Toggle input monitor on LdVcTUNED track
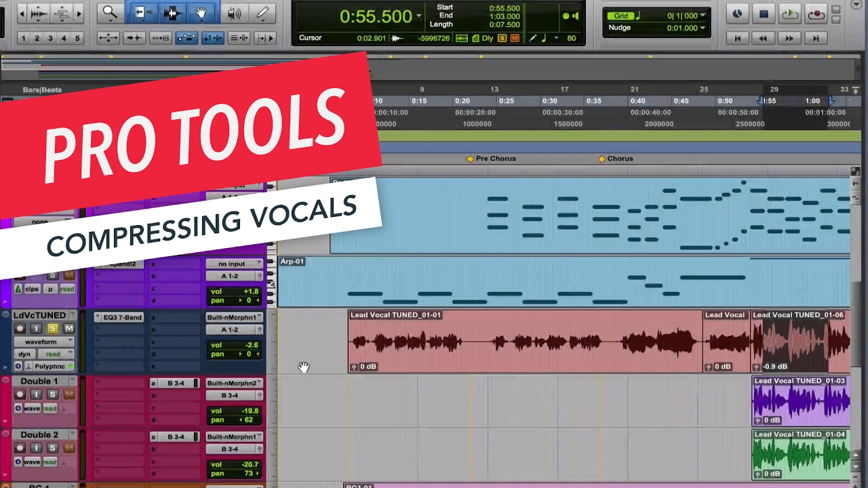Viewport: 868px width, 488px height. point(36,329)
